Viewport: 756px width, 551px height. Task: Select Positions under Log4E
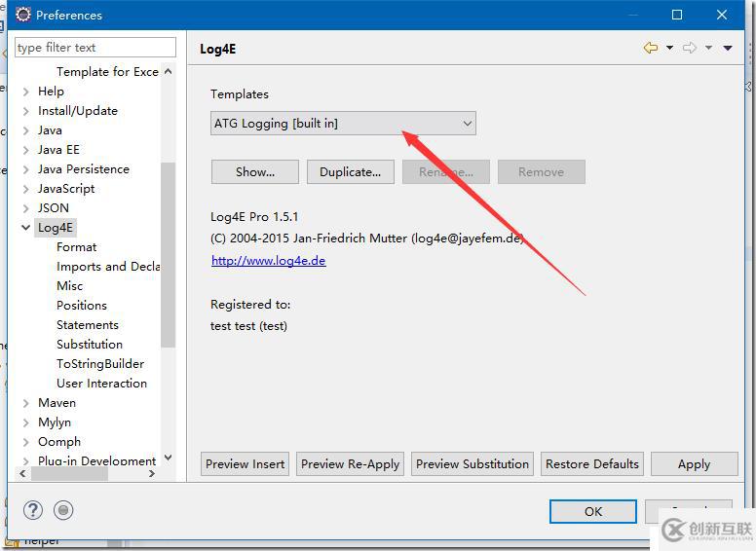(x=82, y=306)
